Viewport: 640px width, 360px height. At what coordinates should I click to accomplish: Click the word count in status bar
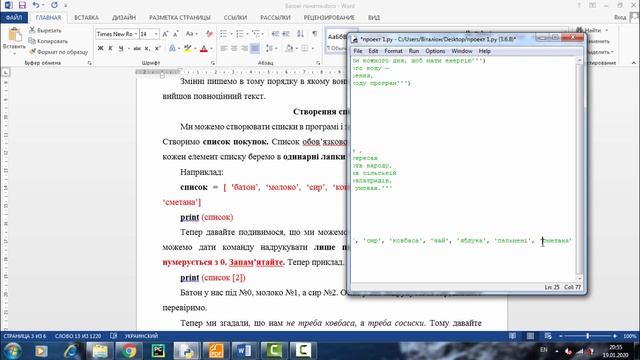coord(78,336)
